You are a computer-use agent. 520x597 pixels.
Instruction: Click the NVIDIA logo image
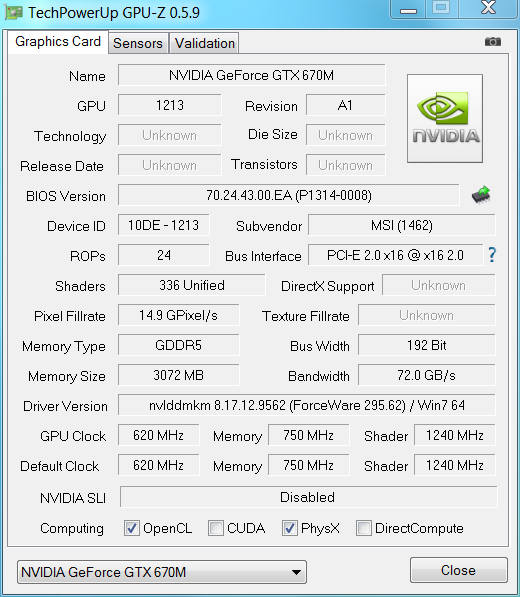(445, 118)
